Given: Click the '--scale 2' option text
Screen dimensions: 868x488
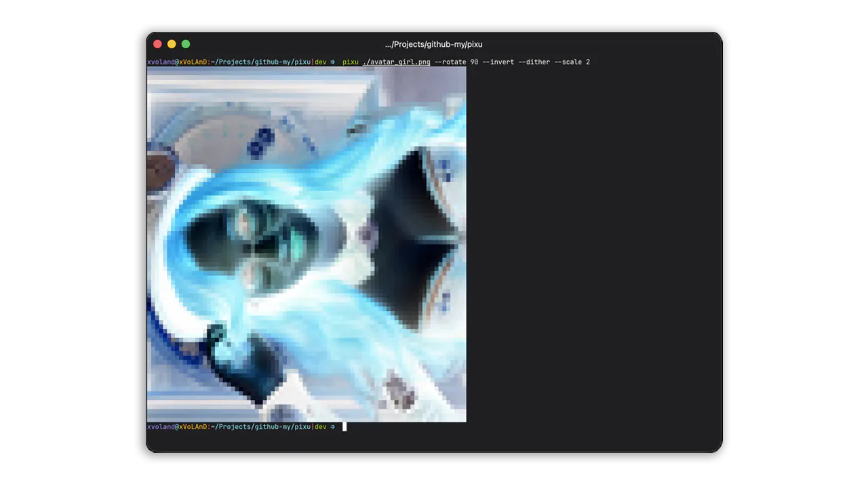Looking at the screenshot, I should coord(572,62).
